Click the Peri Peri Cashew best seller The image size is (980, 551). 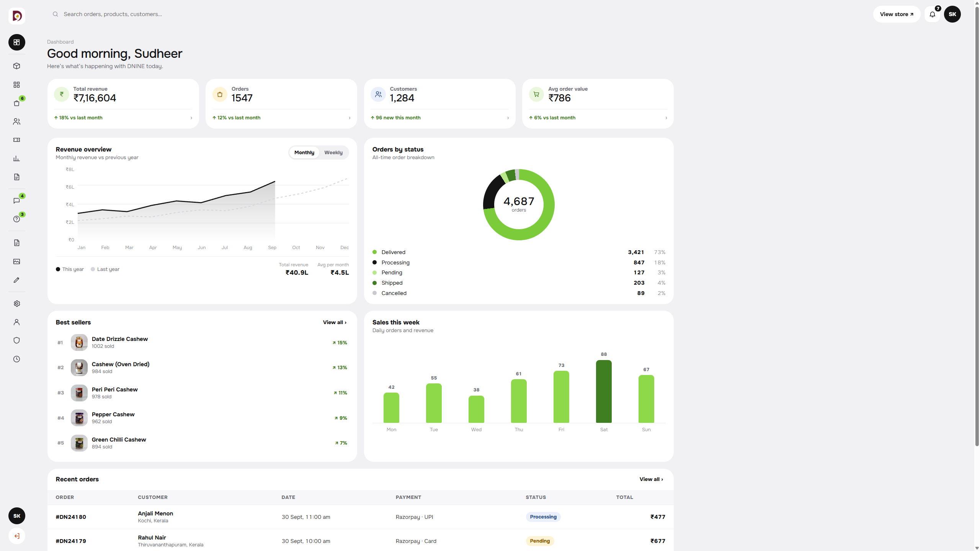coord(202,393)
